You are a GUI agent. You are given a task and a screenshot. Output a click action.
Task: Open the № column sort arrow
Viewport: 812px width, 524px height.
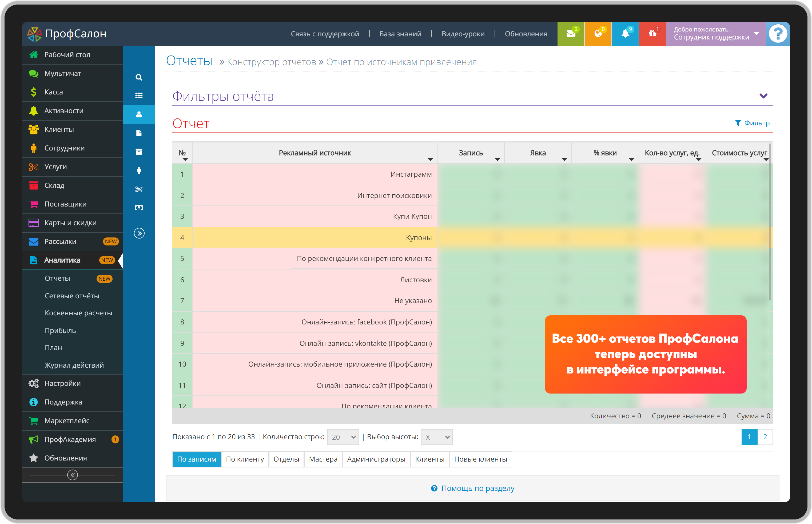(185, 159)
